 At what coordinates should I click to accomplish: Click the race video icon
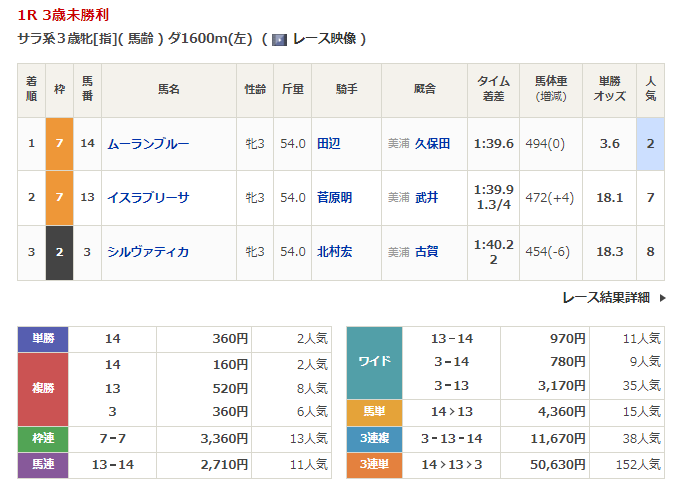point(279,39)
